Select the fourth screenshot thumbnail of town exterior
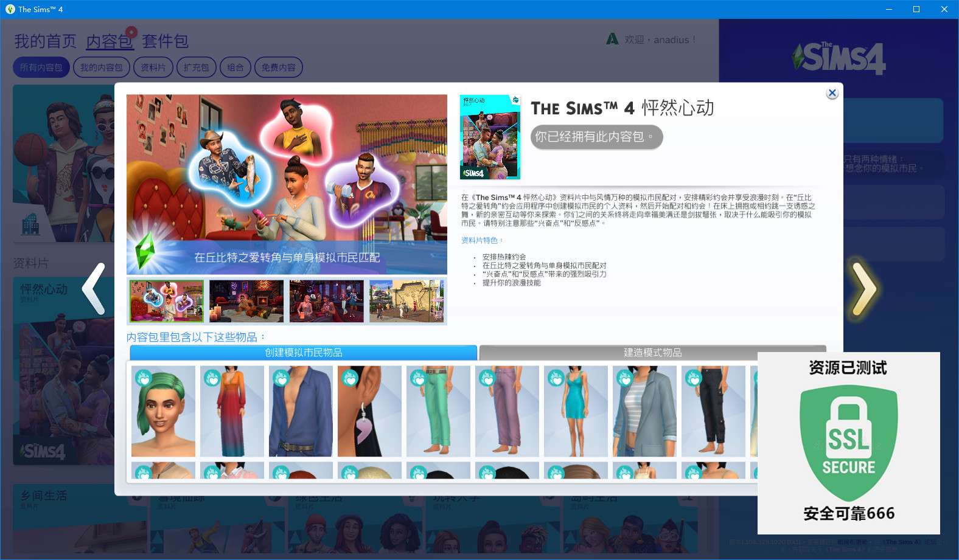The height and width of the screenshot is (560, 959). coord(406,301)
